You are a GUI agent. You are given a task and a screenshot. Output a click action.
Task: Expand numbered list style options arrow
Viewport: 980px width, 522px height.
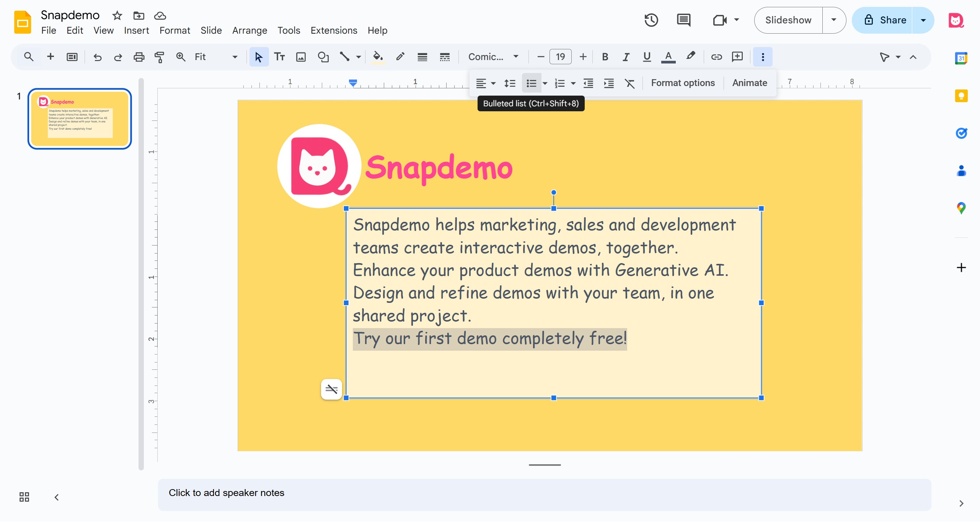573,83
